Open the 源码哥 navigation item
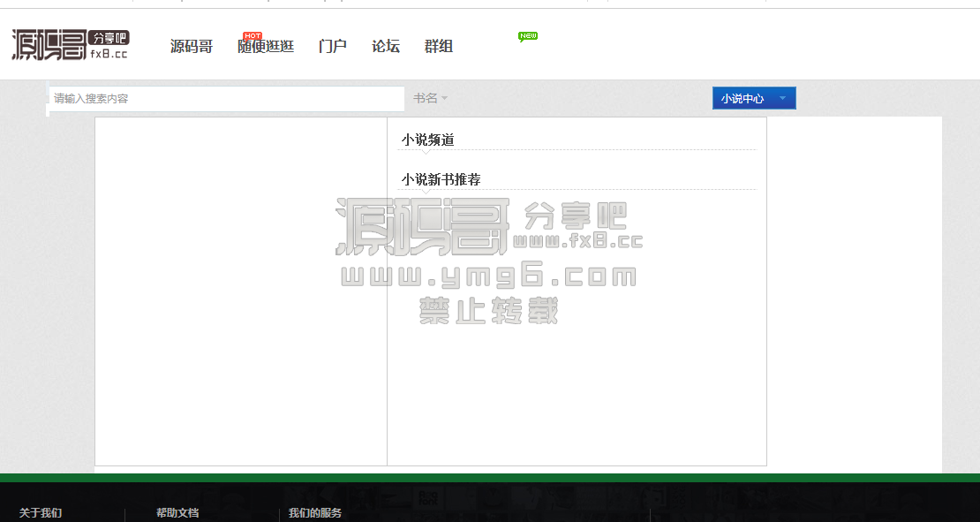Image resolution: width=980 pixels, height=522 pixels. (192, 46)
